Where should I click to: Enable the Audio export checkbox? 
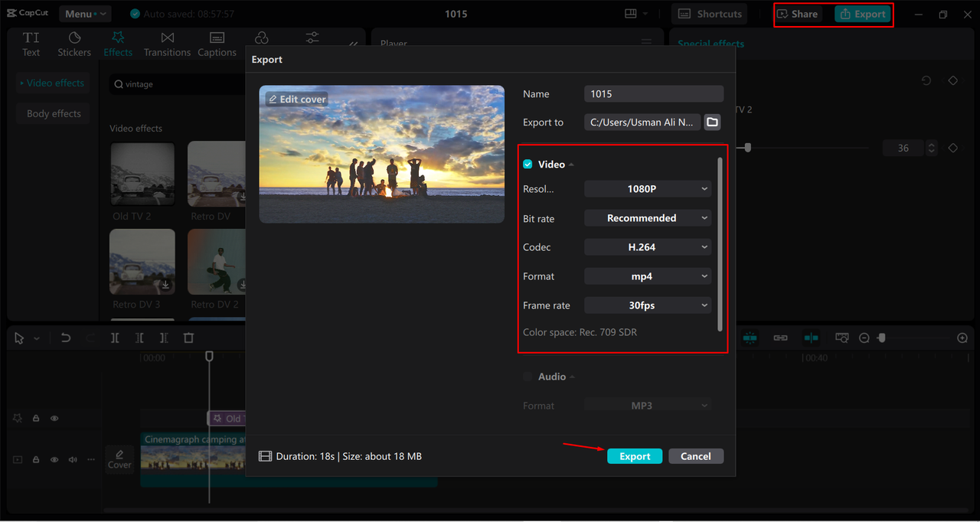point(528,376)
